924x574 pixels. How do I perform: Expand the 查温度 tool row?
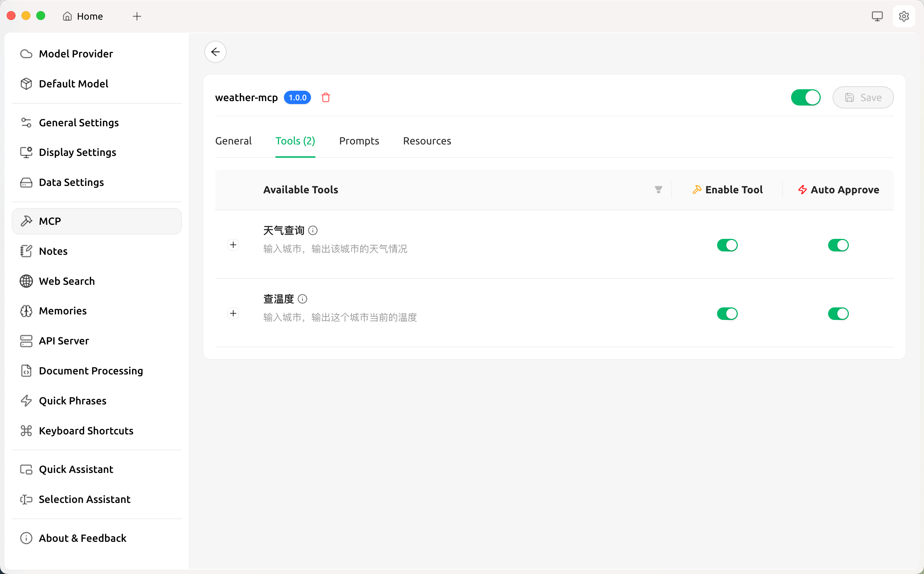point(233,313)
